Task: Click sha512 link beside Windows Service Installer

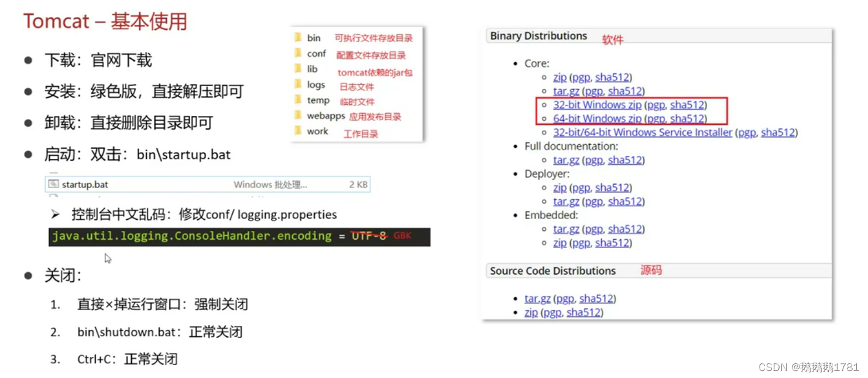Action: (777, 132)
